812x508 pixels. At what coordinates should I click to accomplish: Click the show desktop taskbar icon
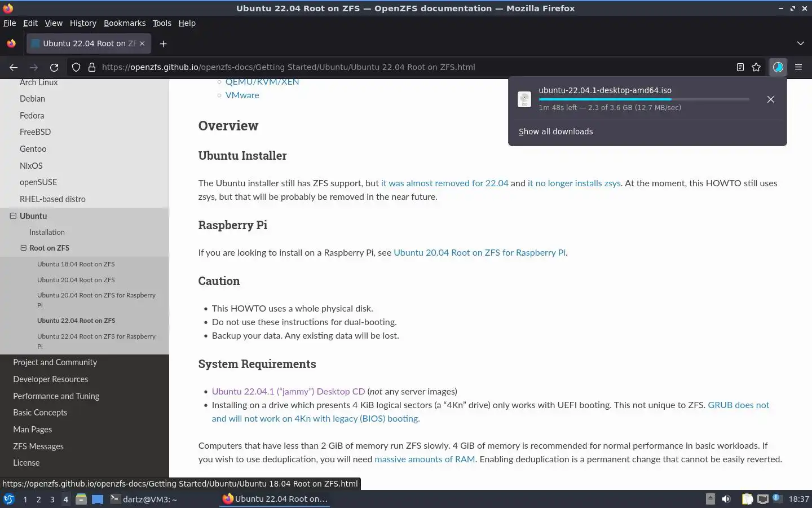pos(98,499)
